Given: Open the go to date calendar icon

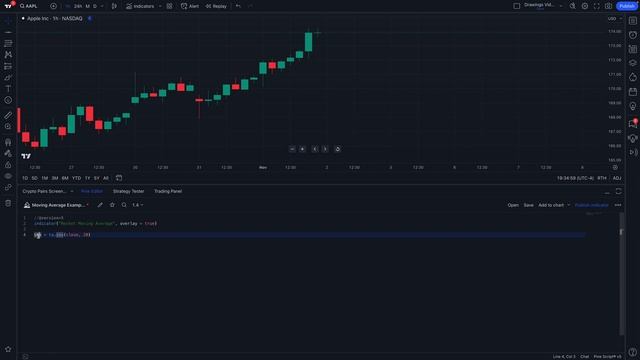Looking at the screenshot, I should click(119, 178).
